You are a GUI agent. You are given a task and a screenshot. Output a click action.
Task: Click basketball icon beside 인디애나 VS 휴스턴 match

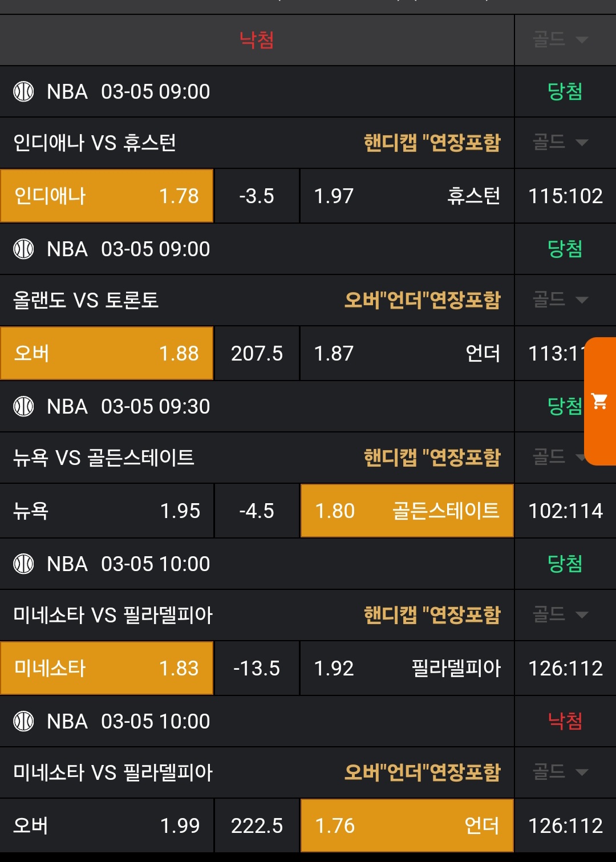point(23,91)
